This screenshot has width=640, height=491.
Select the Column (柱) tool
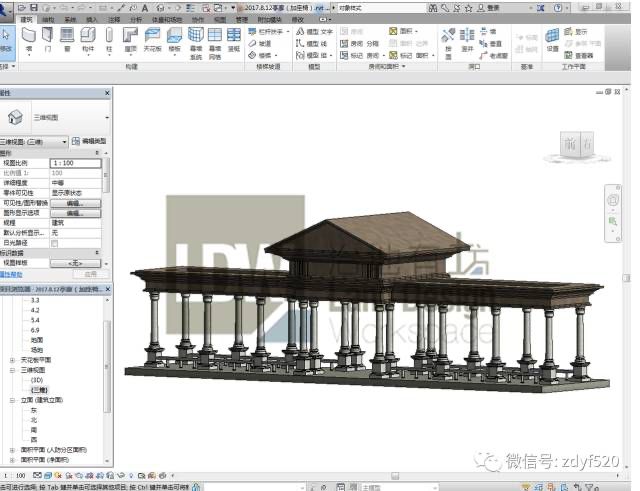(x=109, y=40)
